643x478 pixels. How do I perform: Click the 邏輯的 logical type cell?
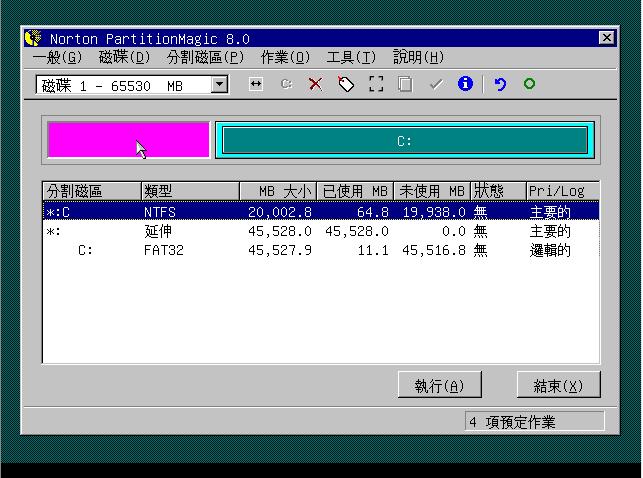click(550, 250)
